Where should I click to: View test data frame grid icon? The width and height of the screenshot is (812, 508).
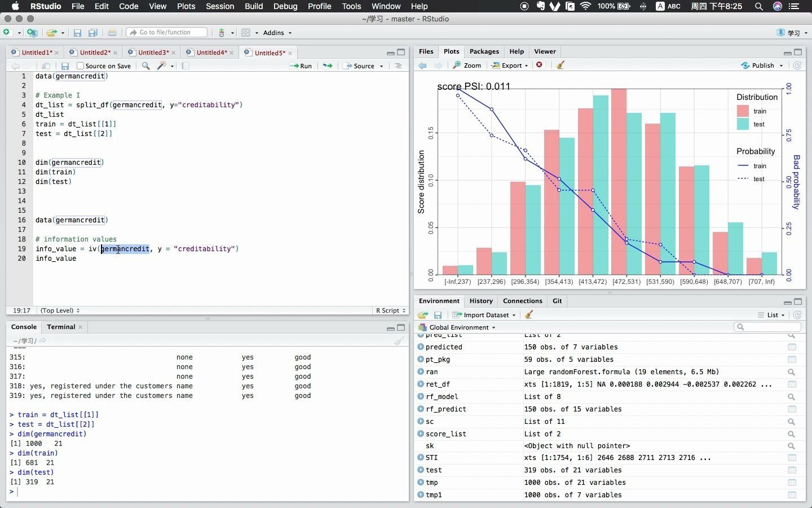point(792,470)
